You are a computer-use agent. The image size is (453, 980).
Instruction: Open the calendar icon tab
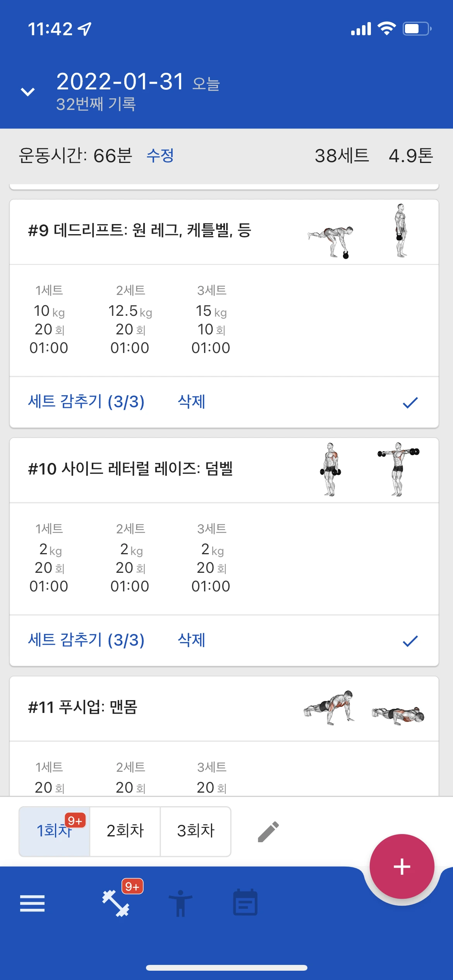pos(245,902)
